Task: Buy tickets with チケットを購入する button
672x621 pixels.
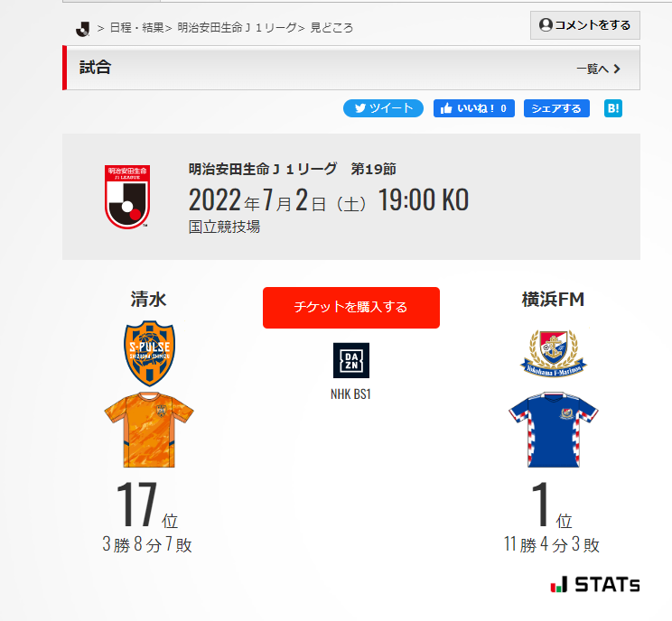Action: 351,308
